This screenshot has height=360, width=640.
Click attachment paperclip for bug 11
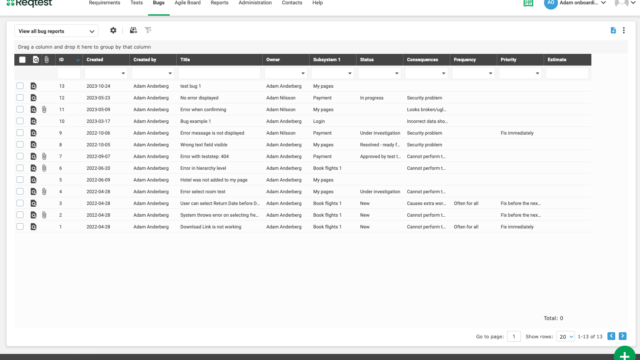[44, 109]
